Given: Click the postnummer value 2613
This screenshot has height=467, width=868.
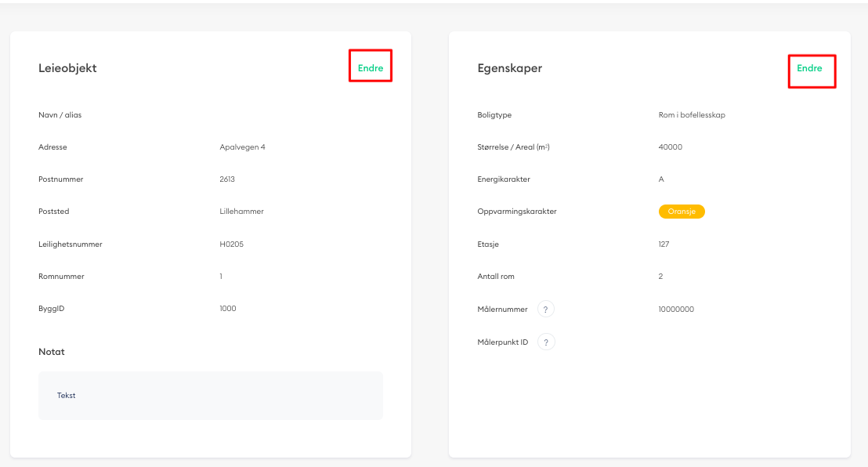Looking at the screenshot, I should [x=226, y=179].
